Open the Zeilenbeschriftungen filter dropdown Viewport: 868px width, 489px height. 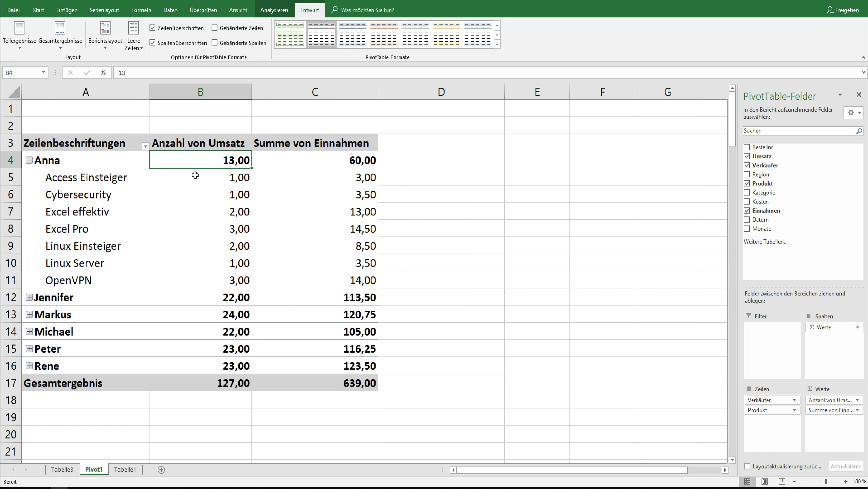pos(145,146)
